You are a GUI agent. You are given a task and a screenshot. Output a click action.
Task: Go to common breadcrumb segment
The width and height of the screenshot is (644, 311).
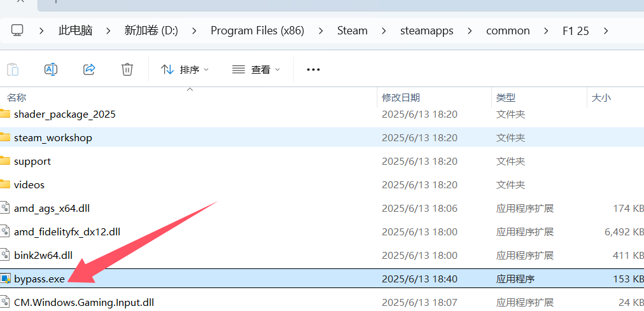click(508, 31)
